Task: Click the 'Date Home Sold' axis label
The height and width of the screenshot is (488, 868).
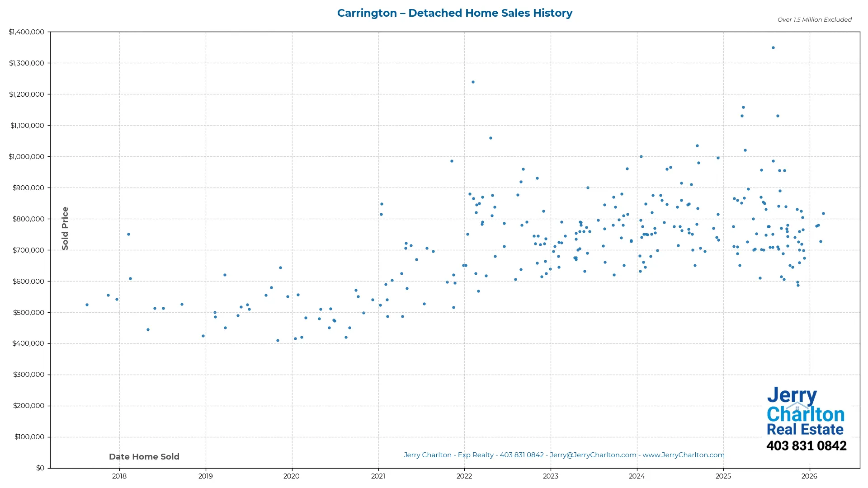Action: pyautogui.click(x=144, y=456)
